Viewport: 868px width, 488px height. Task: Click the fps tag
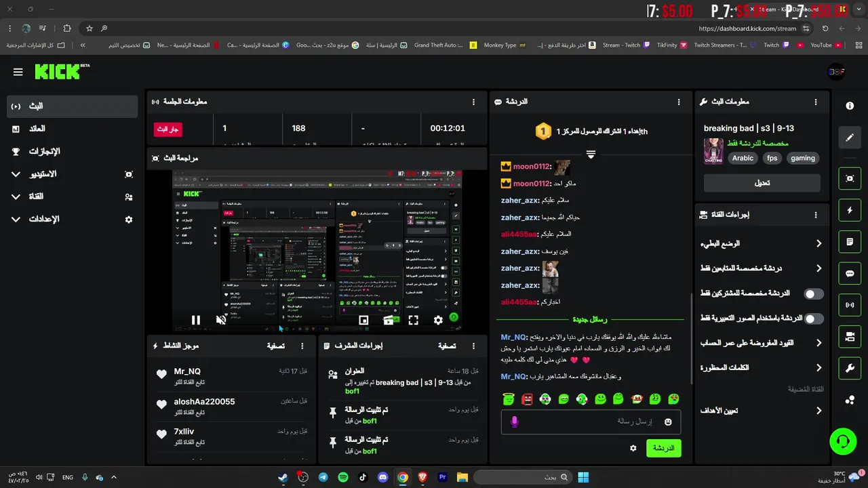click(772, 158)
